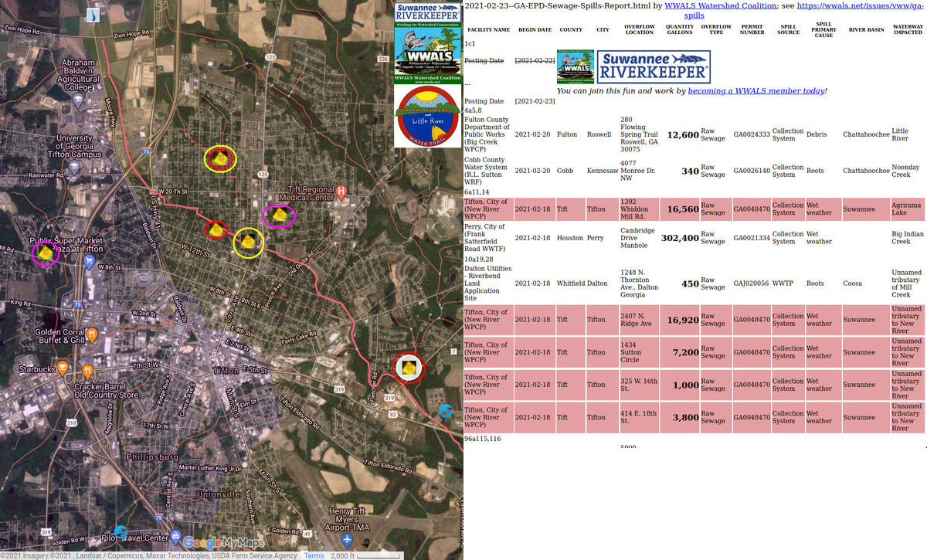Click the blue paddler marker below Highway 82

[447, 411]
